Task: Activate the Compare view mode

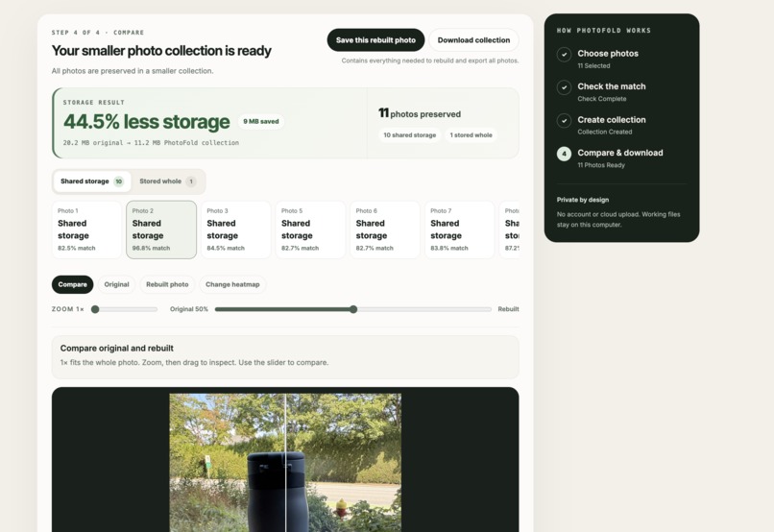Action: pos(73,284)
